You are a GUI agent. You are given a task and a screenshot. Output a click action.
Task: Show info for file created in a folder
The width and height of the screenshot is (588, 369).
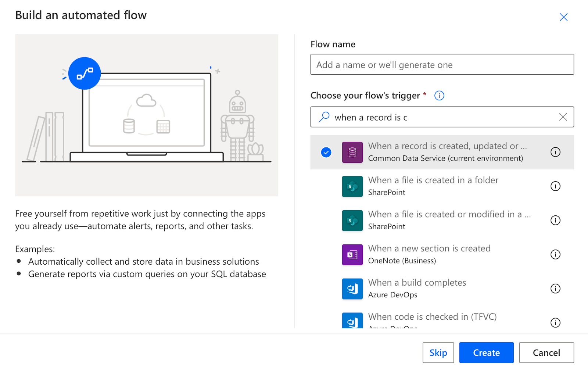click(555, 186)
